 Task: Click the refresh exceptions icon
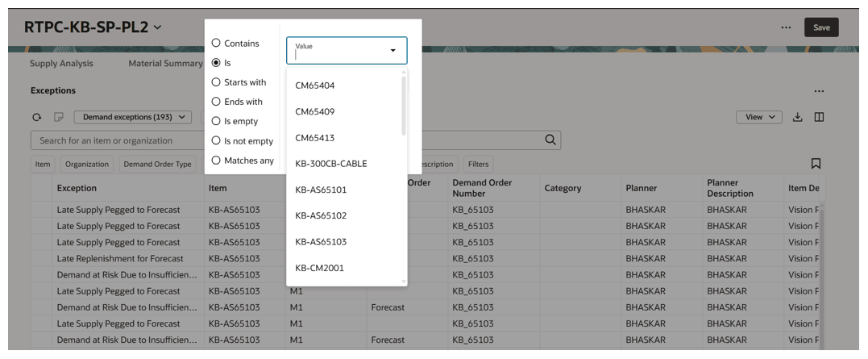pos(36,118)
